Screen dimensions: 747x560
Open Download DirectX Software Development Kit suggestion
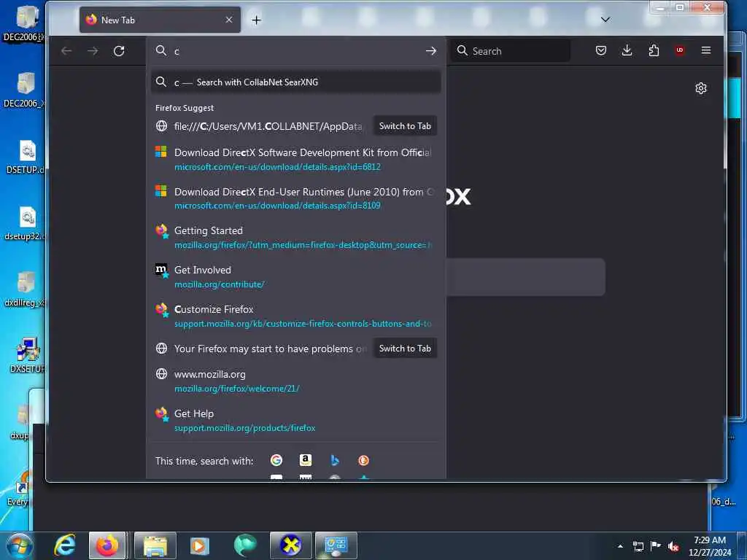296,159
